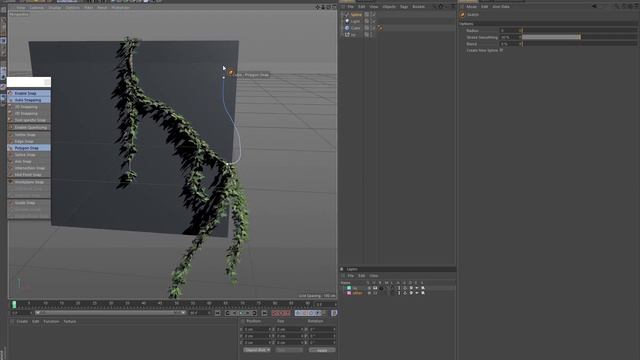Image resolution: width=640 pixels, height=360 pixels.
Task: Choose 2D Snapping option
Action: point(29,113)
